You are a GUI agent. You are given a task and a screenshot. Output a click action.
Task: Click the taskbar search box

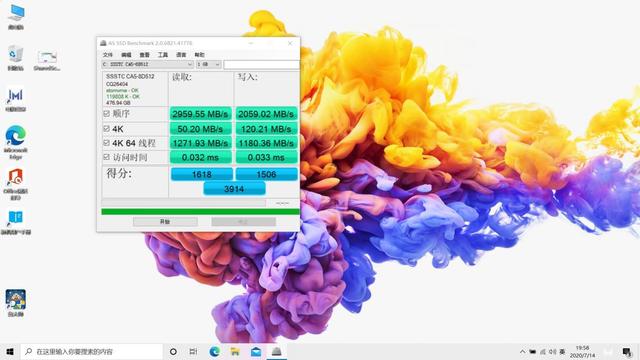[92, 351]
